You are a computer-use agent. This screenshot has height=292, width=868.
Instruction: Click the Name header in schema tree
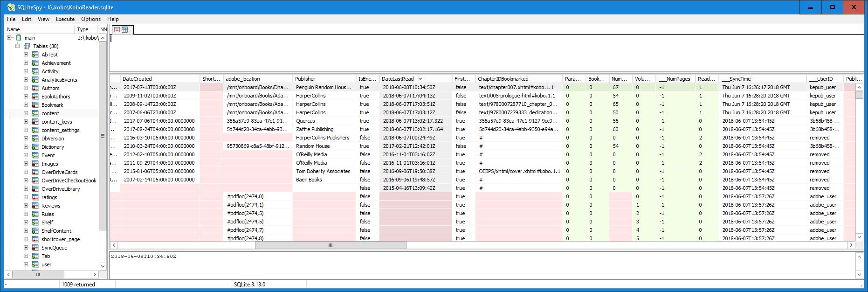tap(40, 29)
